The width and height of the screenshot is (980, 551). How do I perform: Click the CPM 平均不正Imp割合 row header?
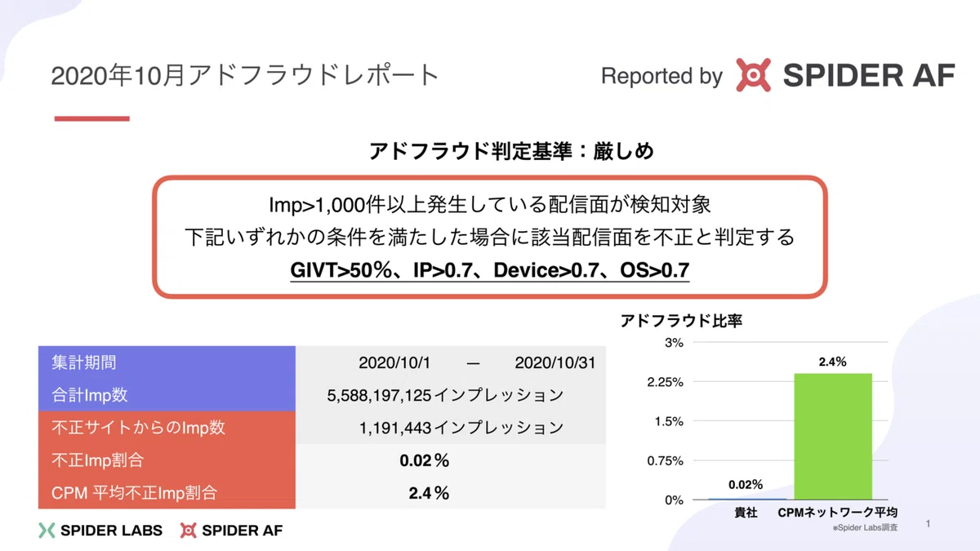pos(167,493)
